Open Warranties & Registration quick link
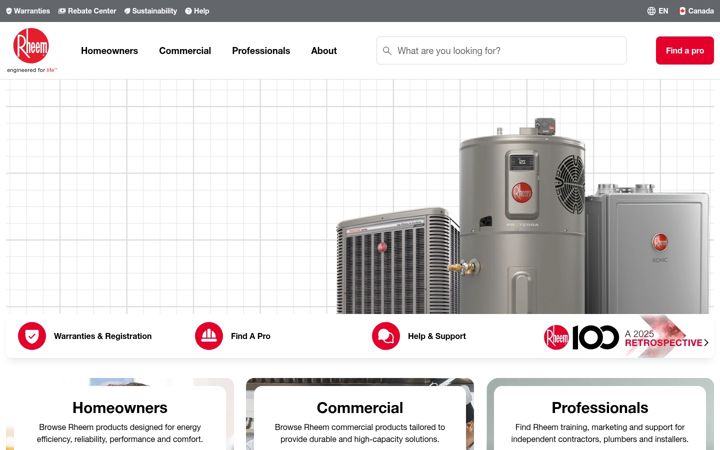Viewport: 720px width, 450px height. (x=103, y=336)
